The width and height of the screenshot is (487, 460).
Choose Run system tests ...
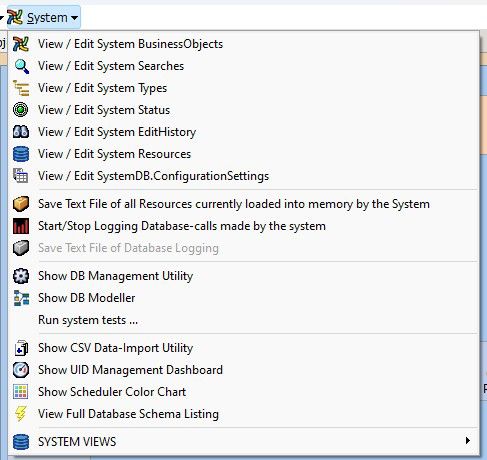tap(244, 320)
